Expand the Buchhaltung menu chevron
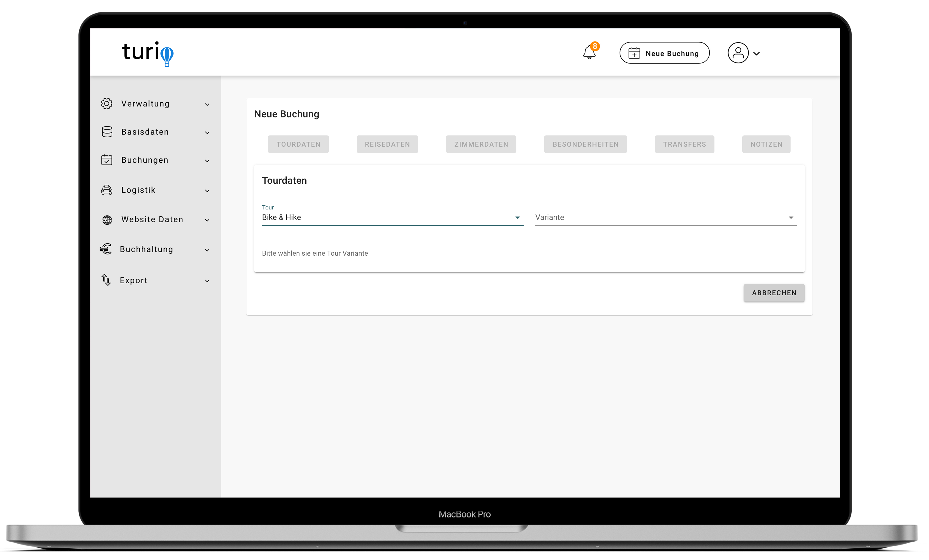Image resolution: width=929 pixels, height=560 pixels. click(x=207, y=250)
